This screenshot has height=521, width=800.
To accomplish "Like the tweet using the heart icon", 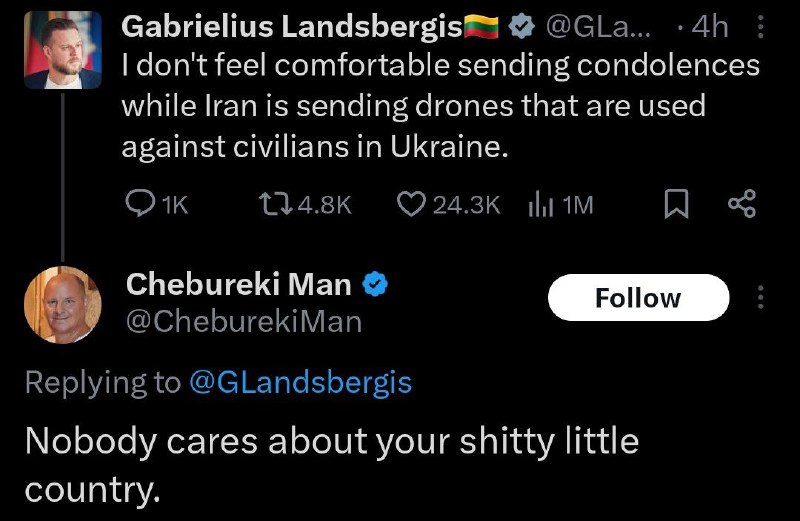I will 411,204.
